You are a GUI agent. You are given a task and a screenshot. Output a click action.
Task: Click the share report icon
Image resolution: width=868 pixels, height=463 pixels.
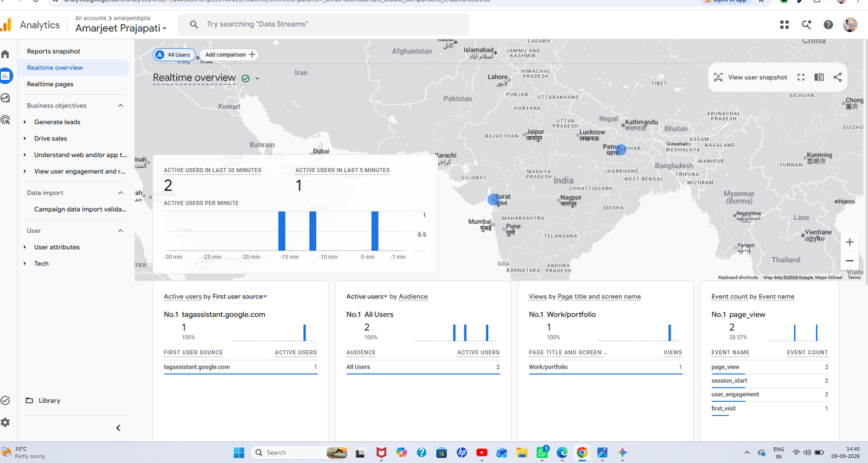coord(838,77)
